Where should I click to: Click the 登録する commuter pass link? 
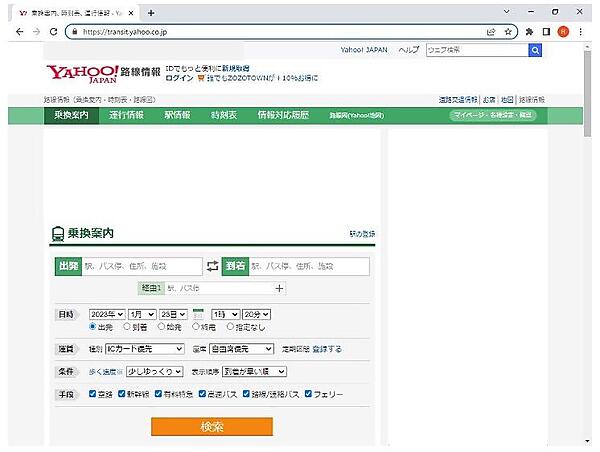327,349
